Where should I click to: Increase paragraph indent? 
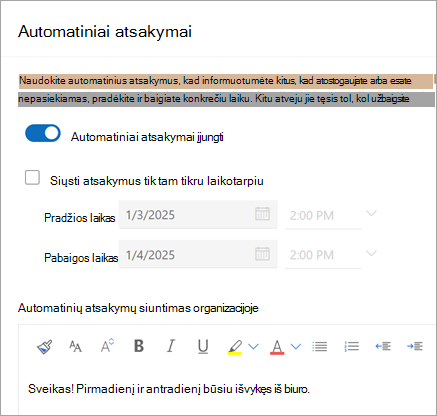(415, 346)
